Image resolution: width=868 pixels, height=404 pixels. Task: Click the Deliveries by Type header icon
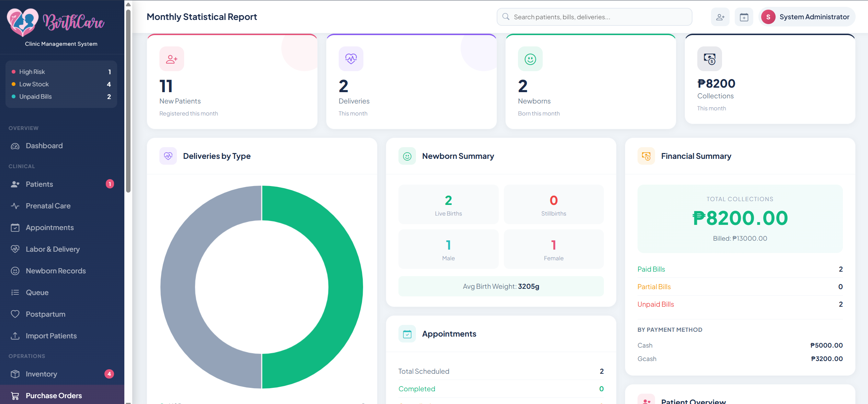[168, 156]
